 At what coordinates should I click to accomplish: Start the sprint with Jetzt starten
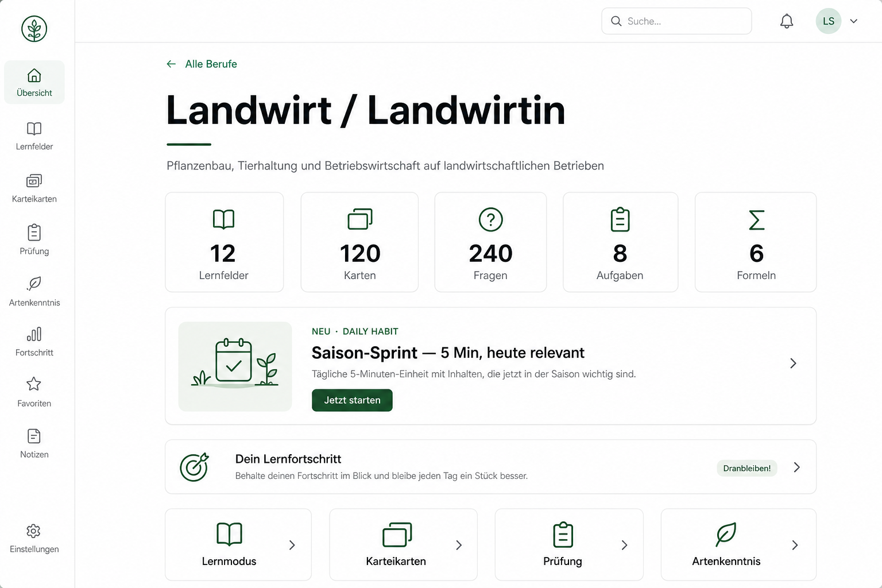tap(352, 400)
